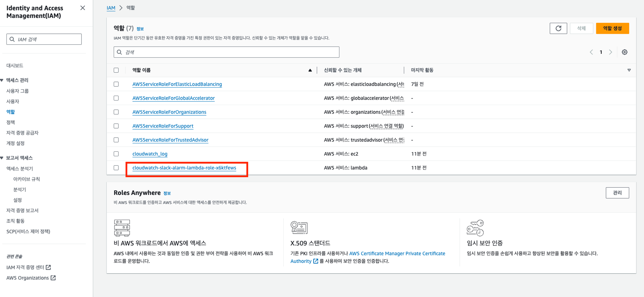
Task: Click the search magnifier in roles filter
Action: click(119, 52)
